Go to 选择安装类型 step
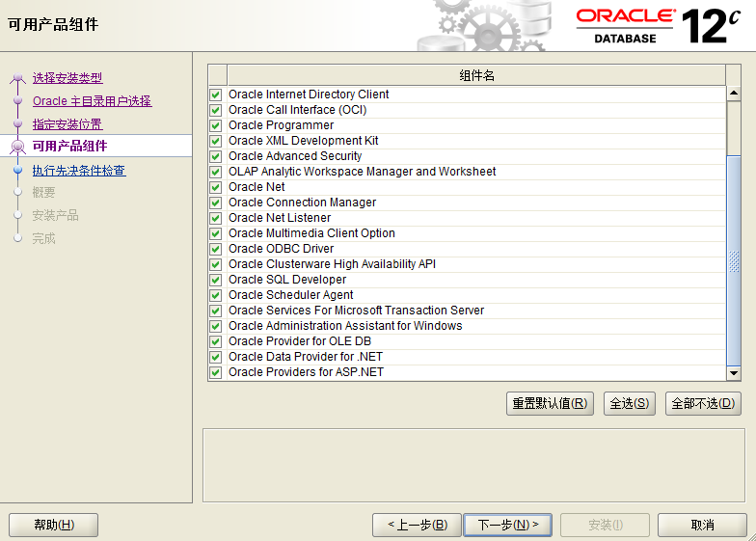756x541 pixels. (67, 77)
